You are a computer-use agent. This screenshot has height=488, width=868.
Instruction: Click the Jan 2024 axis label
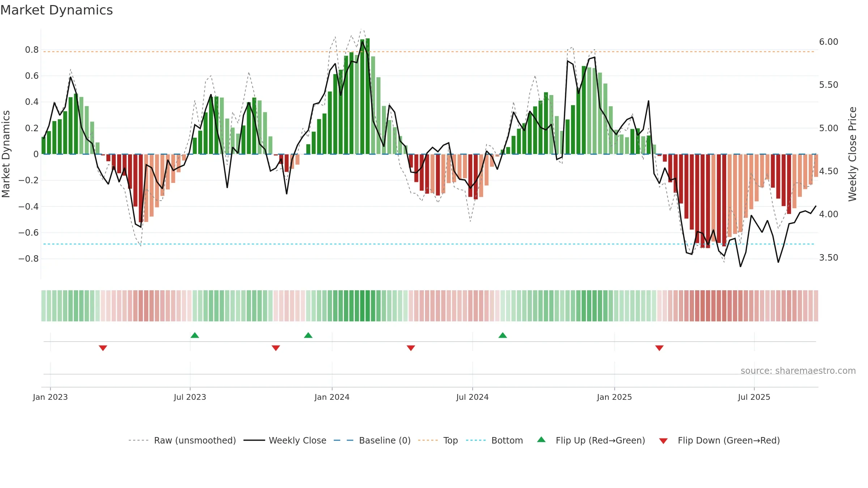(332, 397)
